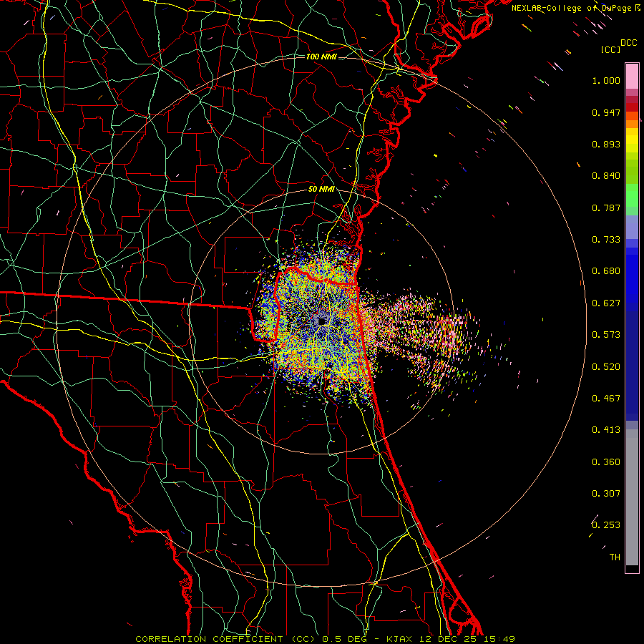Click the TH threshold legend label
The height and width of the screenshot is (644, 644).
(615, 557)
